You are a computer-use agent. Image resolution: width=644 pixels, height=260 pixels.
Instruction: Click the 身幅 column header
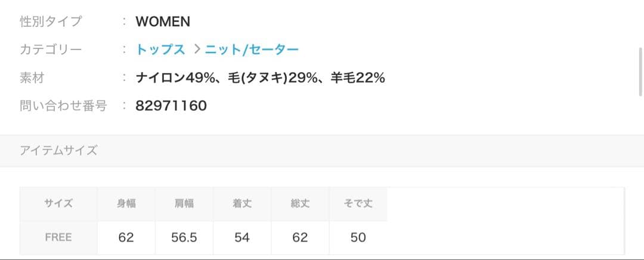coord(126,204)
